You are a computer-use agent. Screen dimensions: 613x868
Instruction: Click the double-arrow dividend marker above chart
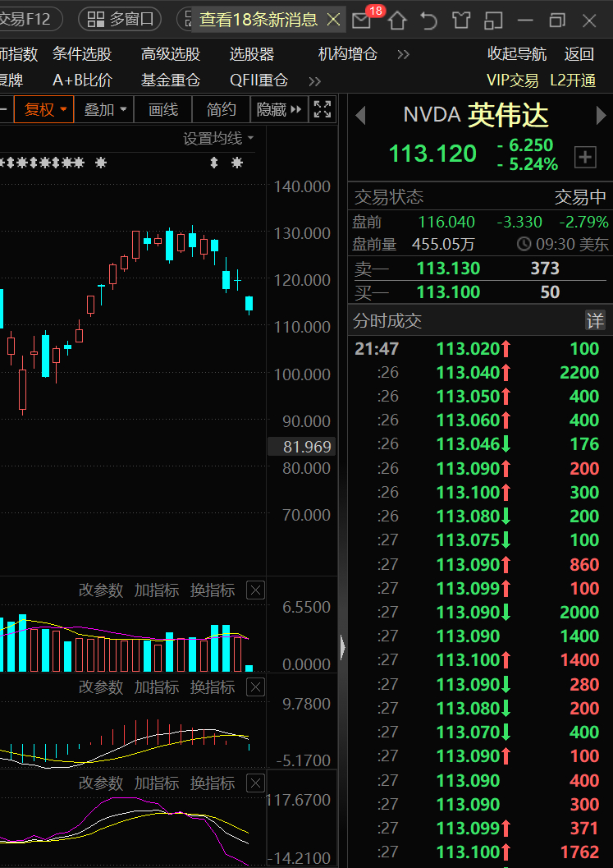[x=214, y=163]
